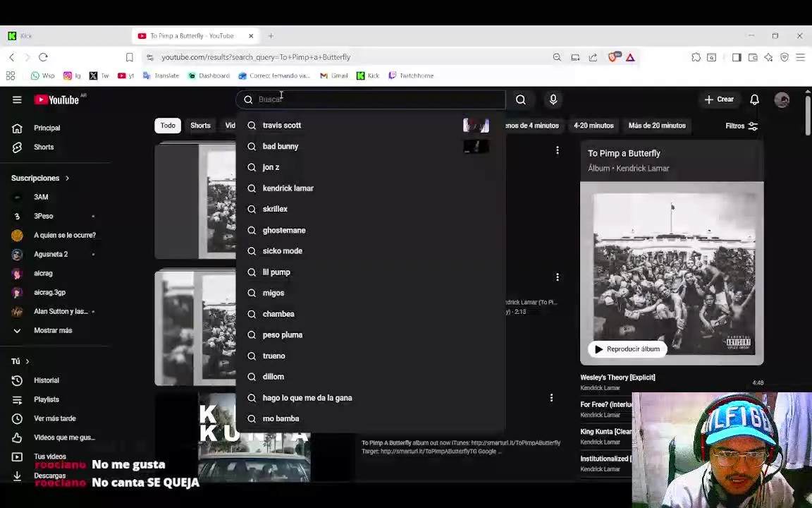Choose suggestion peso pluma
This screenshot has height=508, width=812.
tap(371, 335)
